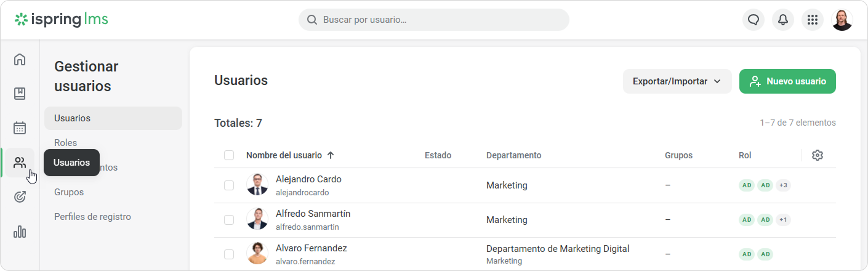868x271 pixels.
Task: Expand the Exportar/Importar dropdown
Action: tap(677, 81)
